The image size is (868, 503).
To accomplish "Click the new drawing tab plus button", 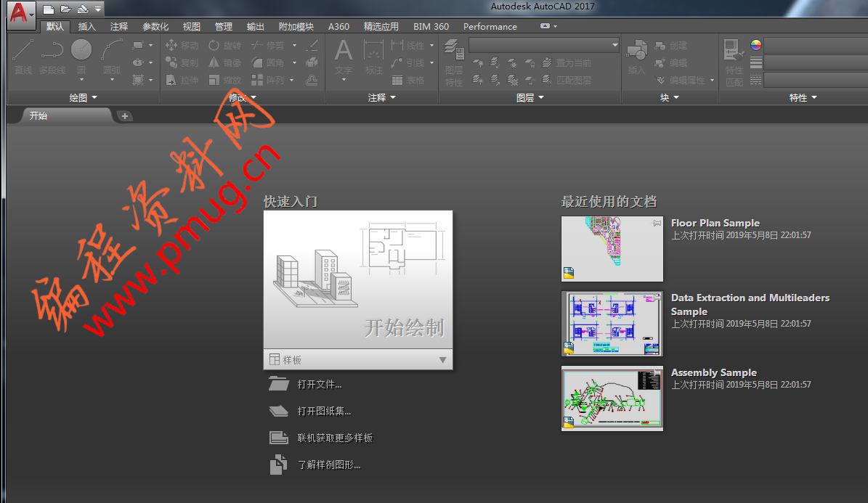I will (124, 116).
